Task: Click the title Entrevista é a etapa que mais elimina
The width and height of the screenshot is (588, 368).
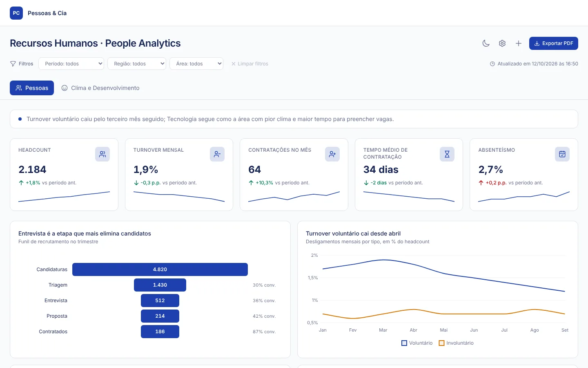Action: pos(85,233)
